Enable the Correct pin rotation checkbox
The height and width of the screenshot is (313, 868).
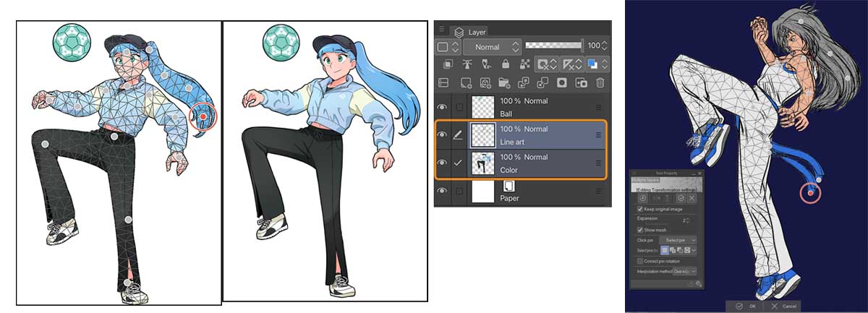pyautogui.click(x=640, y=261)
